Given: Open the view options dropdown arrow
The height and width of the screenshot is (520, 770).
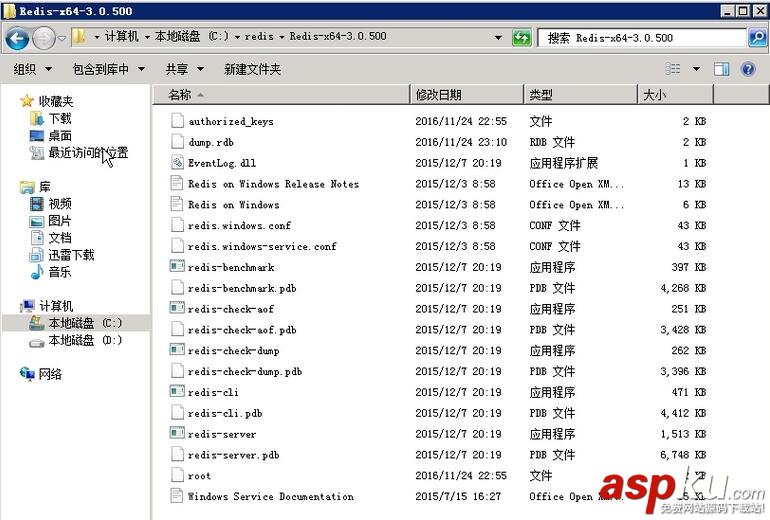Looking at the screenshot, I should click(x=696, y=69).
